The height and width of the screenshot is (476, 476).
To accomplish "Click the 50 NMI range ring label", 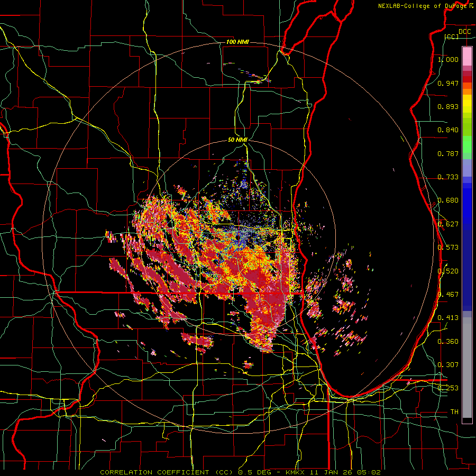I will 237,140.
